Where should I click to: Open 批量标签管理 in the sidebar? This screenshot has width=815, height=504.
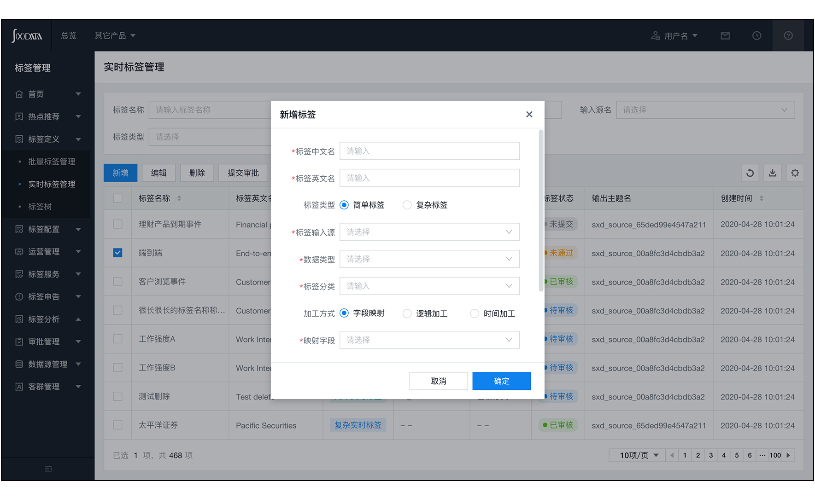click(x=52, y=162)
